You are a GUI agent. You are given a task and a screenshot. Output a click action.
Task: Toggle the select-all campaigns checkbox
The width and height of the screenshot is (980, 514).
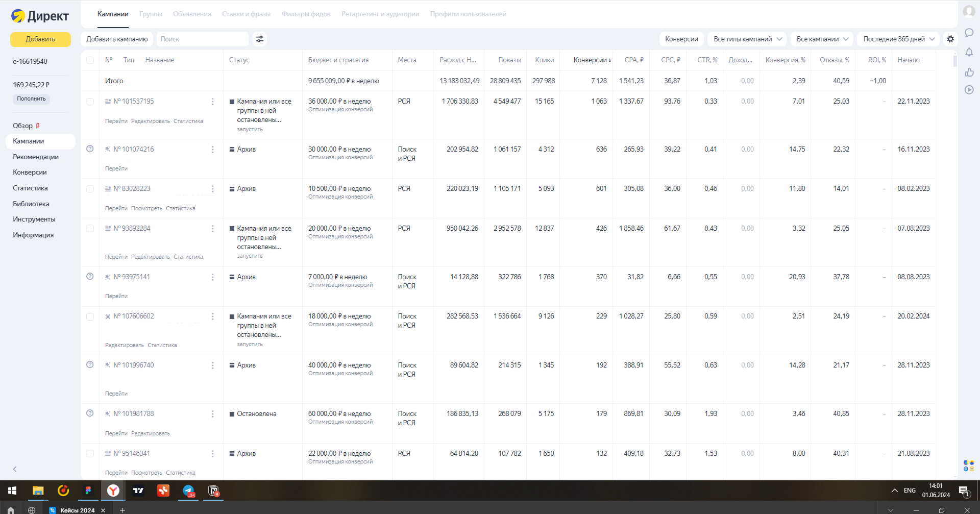pos(90,60)
